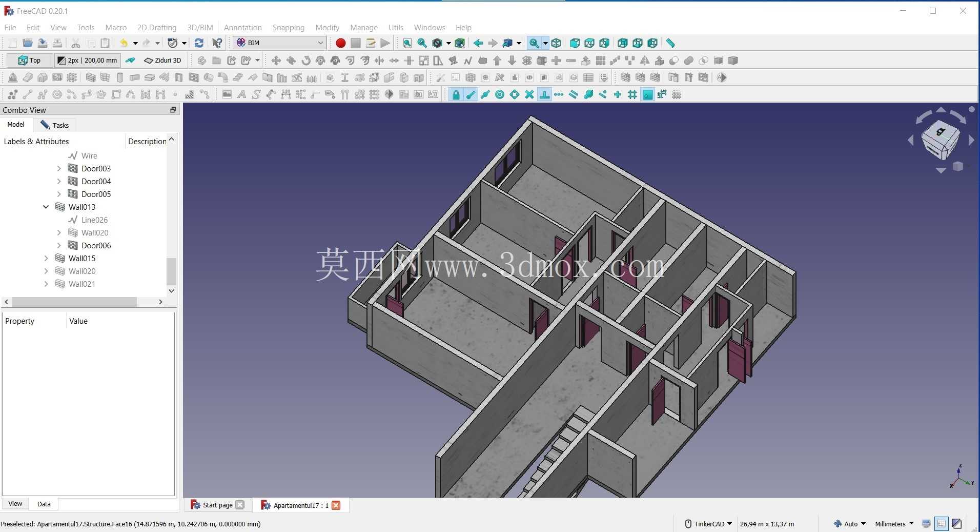Switch to the Data property tab
Screen dimensions: 980x532
click(44, 504)
